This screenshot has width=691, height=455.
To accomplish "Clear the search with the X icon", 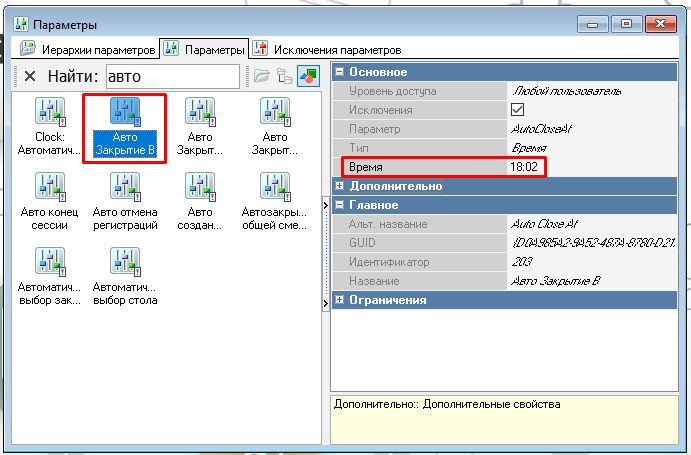I will point(30,76).
